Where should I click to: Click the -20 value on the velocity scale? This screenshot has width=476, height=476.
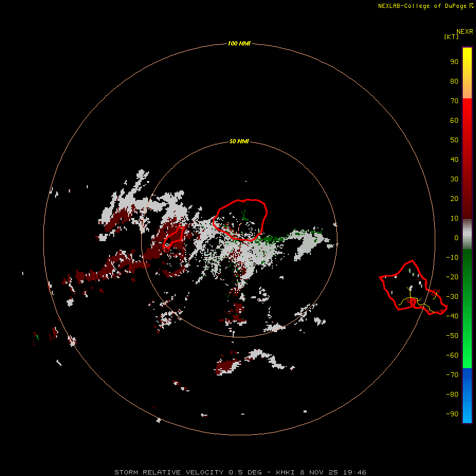452,277
